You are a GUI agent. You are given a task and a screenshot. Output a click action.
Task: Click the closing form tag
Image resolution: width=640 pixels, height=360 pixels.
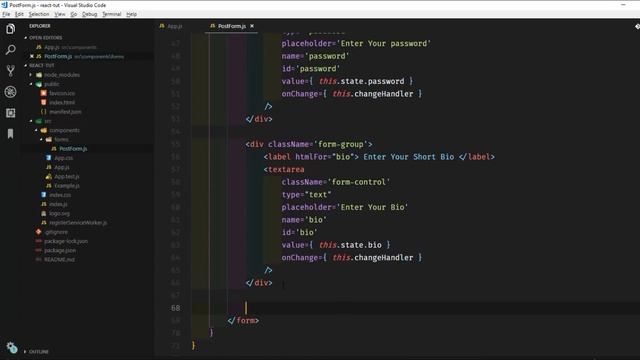[243, 320]
